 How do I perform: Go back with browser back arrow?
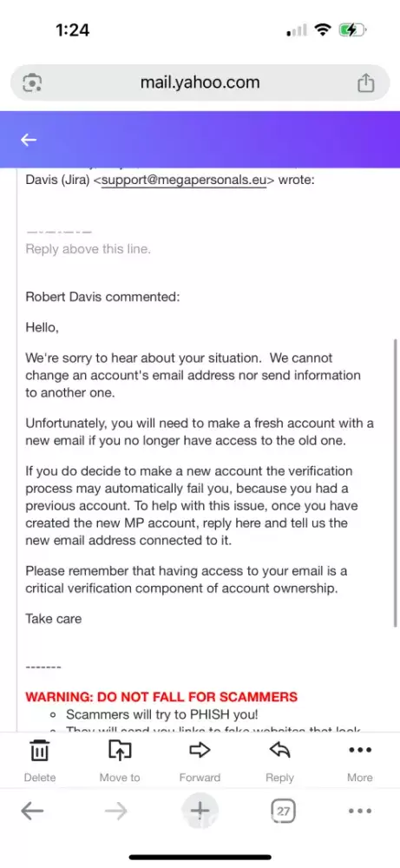[x=32, y=812]
